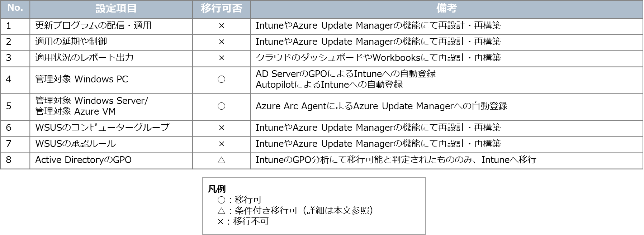Image resolution: width=644 pixels, height=235 pixels.
Task: Select the Active DirectoryのGPO cell
Action: point(83,160)
